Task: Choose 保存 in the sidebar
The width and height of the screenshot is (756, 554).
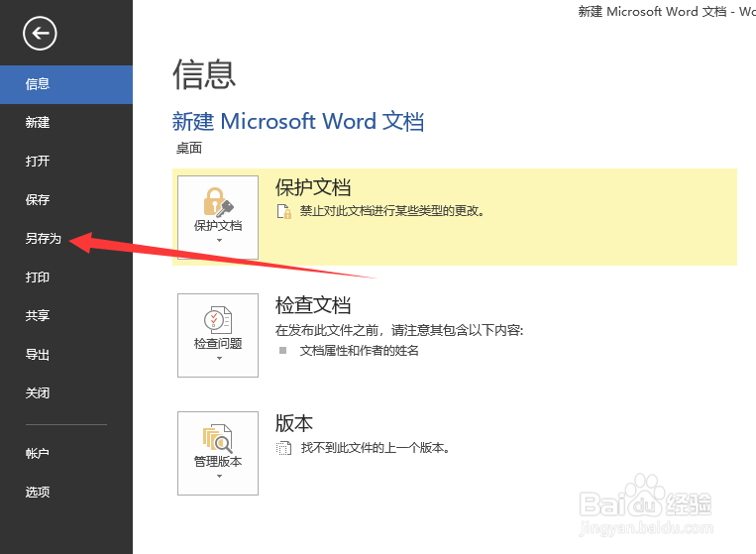Action: 66,199
